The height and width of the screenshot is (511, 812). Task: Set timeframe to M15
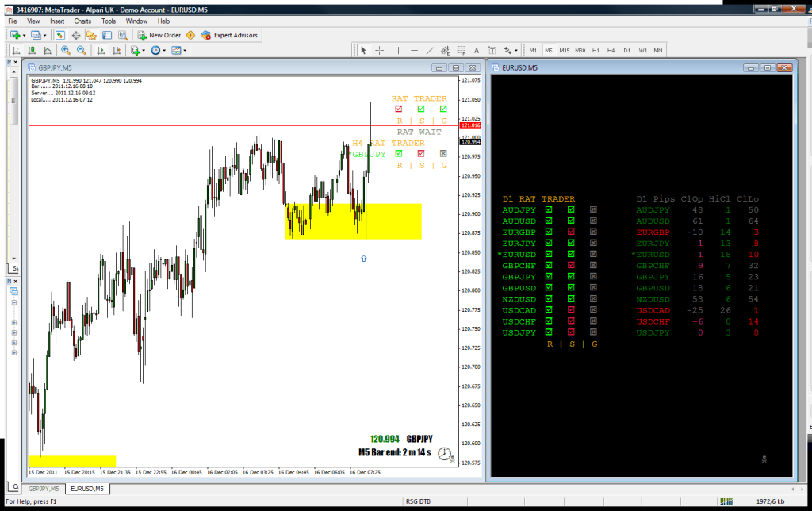click(x=564, y=50)
